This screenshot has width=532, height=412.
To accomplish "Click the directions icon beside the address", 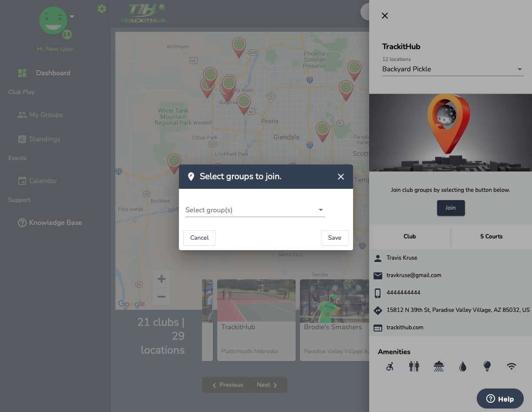I will (x=377, y=310).
